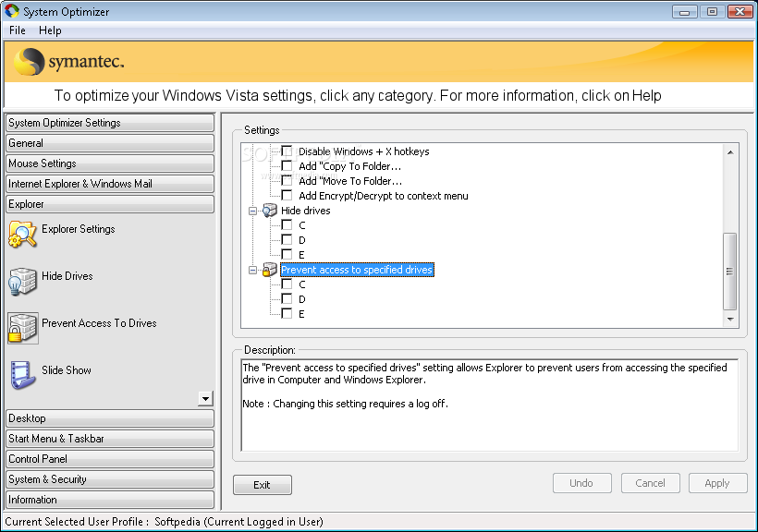The width and height of the screenshot is (758, 532).
Task: Click the System Optimizer title bar icon
Action: [11, 11]
